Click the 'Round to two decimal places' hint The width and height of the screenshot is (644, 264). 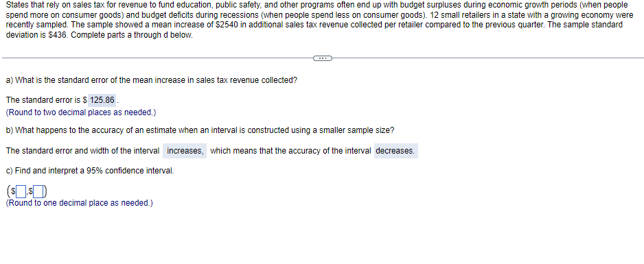point(81,112)
